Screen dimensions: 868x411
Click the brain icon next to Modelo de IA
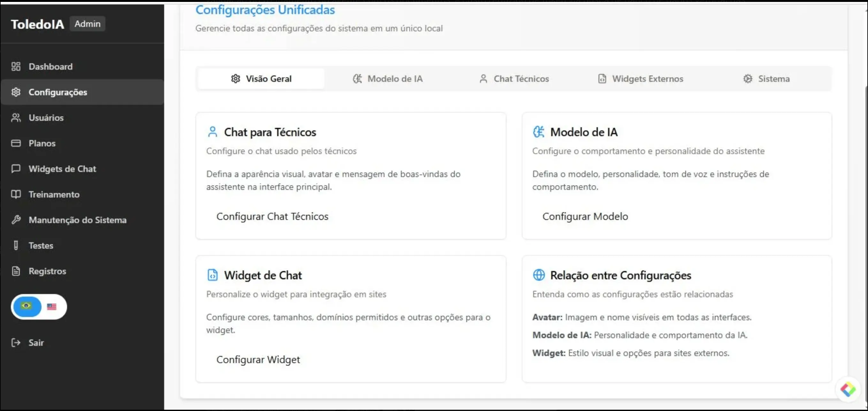pos(539,132)
